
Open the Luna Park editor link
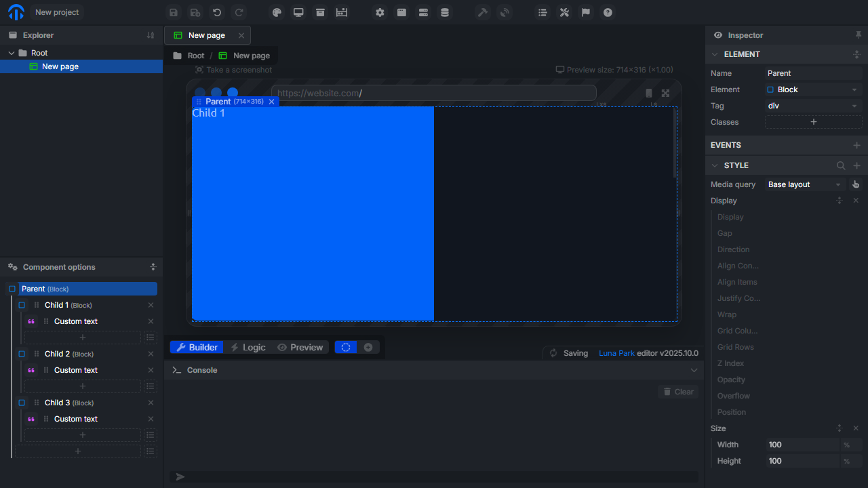(616, 352)
